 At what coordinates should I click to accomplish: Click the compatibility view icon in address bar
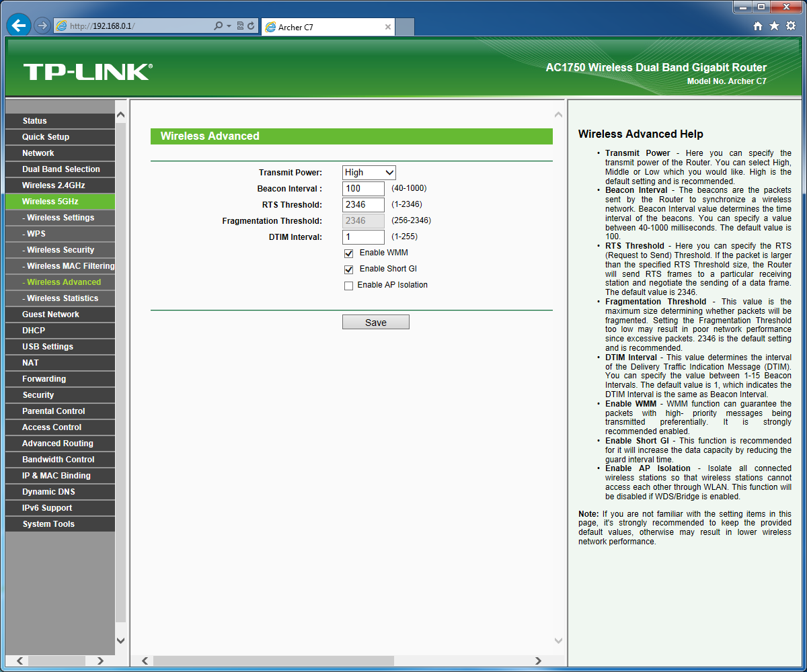coord(240,26)
